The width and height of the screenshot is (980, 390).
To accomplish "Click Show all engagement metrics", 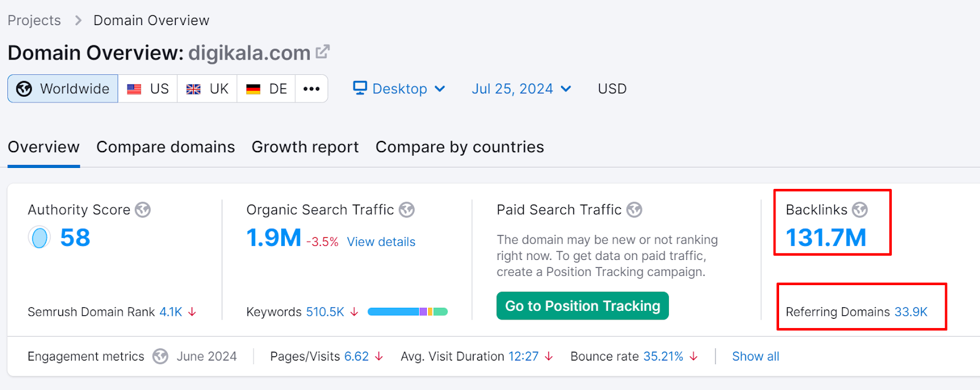I will tap(756, 356).
